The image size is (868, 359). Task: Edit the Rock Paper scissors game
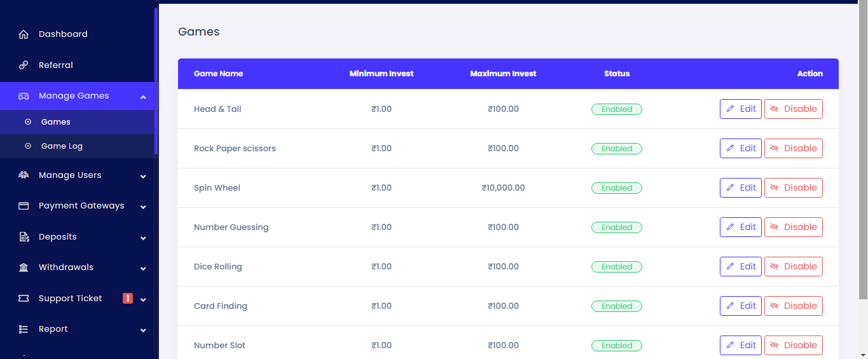pos(740,149)
